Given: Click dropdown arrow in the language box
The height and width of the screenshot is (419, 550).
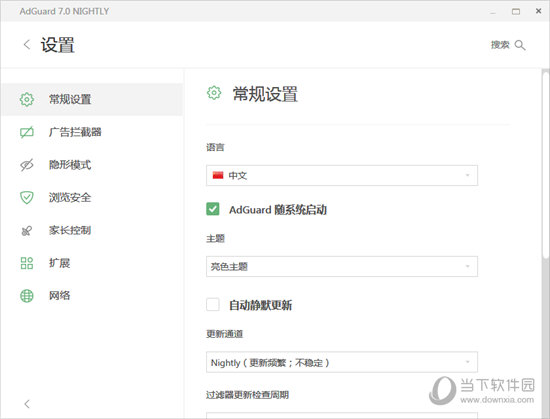Looking at the screenshot, I should 468,175.
